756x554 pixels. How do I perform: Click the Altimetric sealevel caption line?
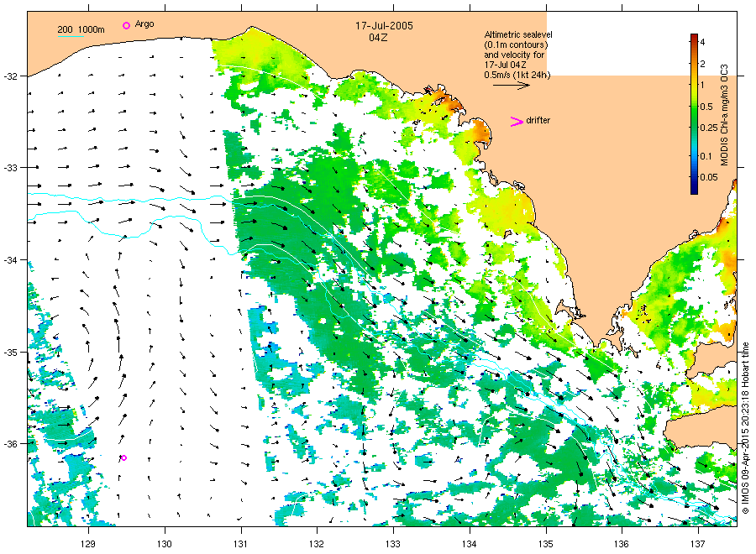517,34
